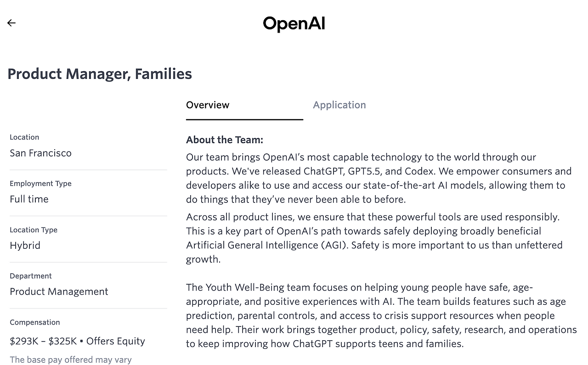Click the Location field label
This screenshot has height=365, width=588.
24,137
